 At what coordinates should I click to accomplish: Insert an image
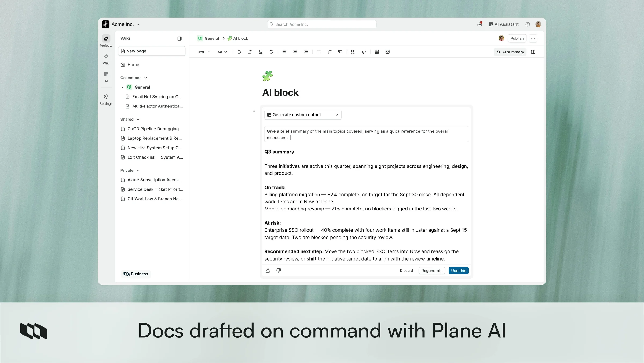point(387,52)
